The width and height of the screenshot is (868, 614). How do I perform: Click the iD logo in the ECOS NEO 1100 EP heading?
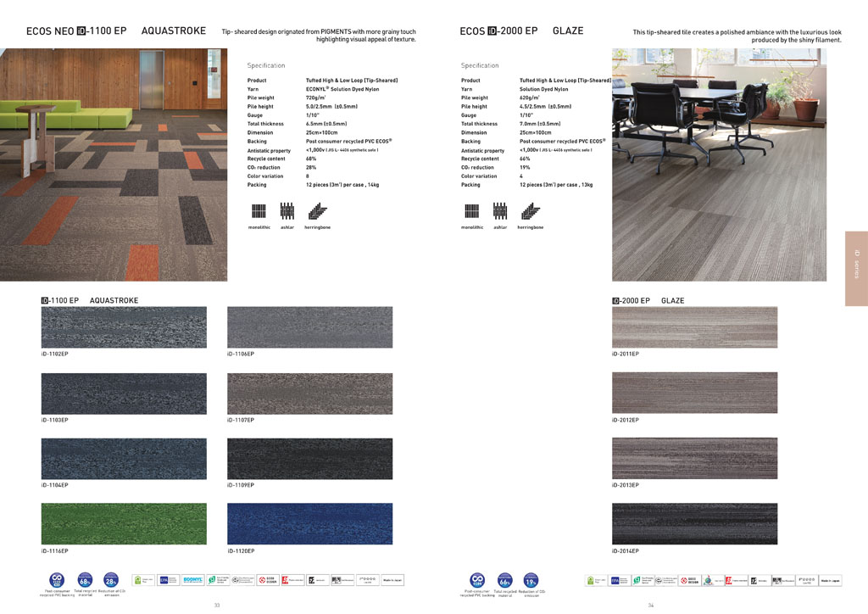pos(81,31)
